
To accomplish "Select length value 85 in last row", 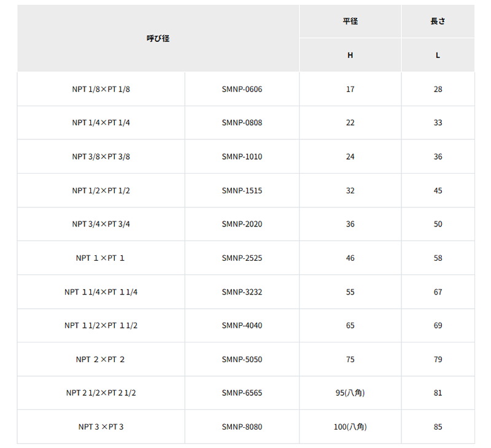I will [438, 427].
